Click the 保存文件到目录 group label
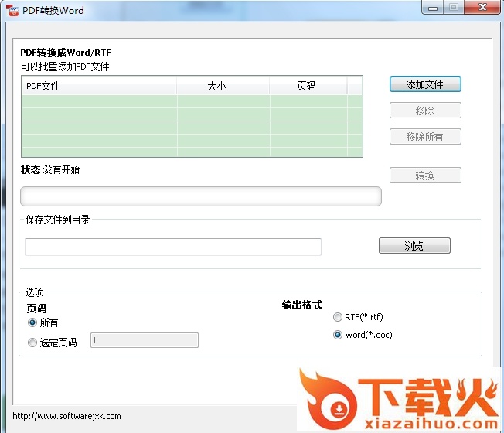Viewport: 504px width, 433px height. click(x=58, y=220)
